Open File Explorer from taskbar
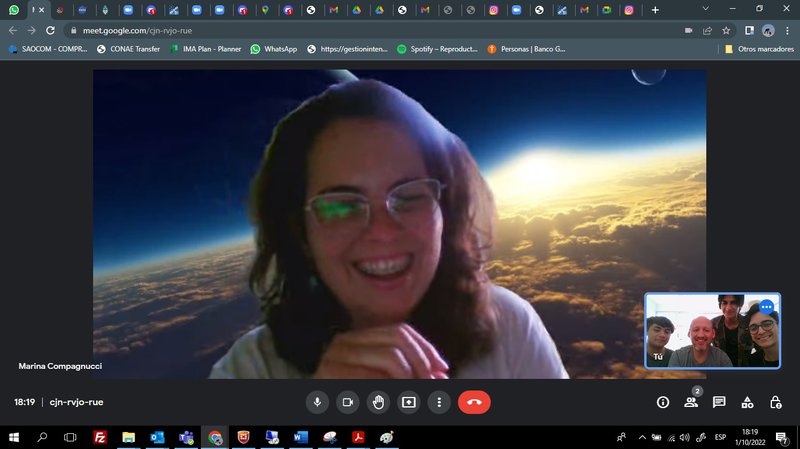The image size is (800, 449). coord(129,437)
